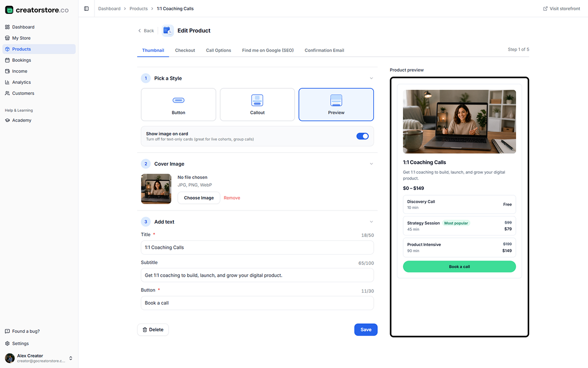
Task: Click Remove cover image link
Action: [x=232, y=198]
